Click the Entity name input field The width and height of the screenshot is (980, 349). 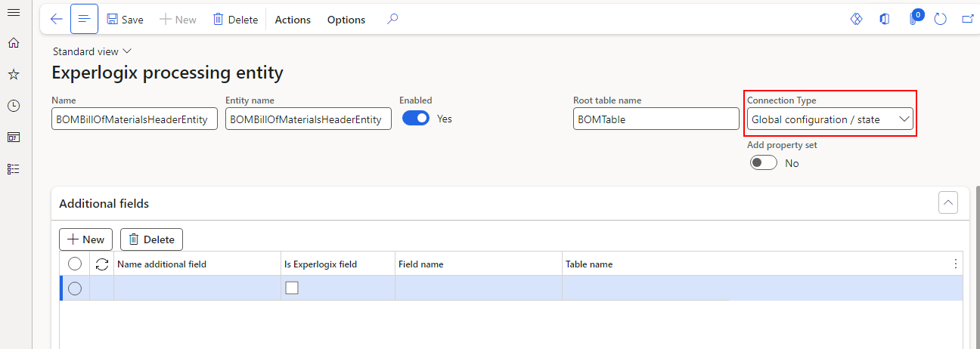(x=309, y=119)
